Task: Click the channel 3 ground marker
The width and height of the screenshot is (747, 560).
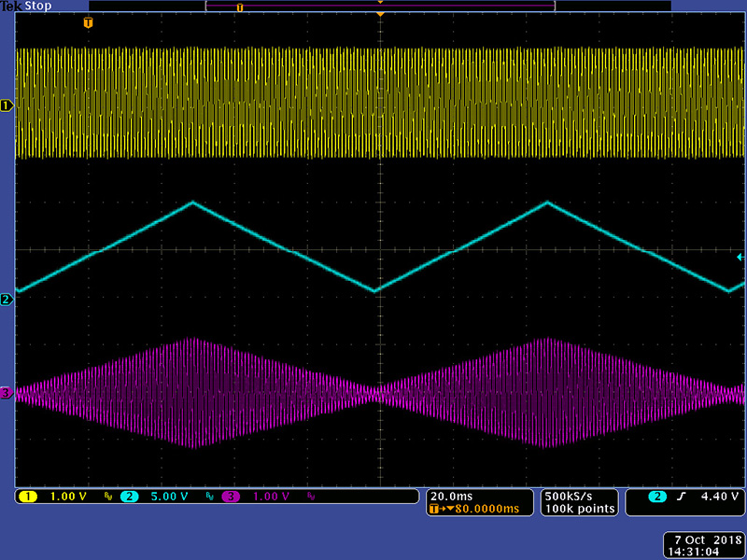Action: click(7, 394)
